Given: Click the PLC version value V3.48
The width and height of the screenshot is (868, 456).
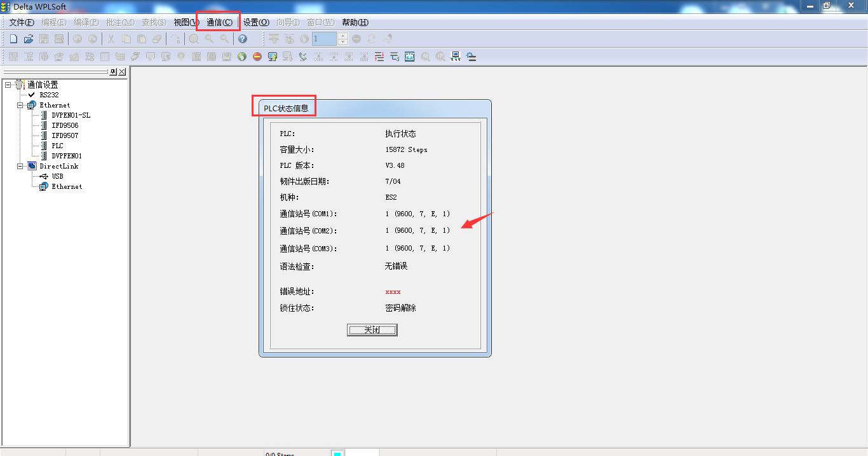Looking at the screenshot, I should [x=395, y=165].
